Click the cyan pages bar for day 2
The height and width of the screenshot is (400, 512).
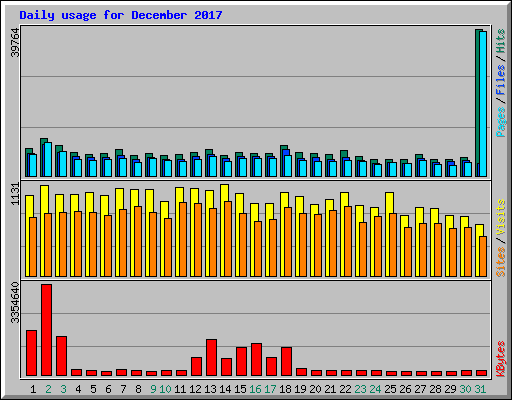point(48,159)
